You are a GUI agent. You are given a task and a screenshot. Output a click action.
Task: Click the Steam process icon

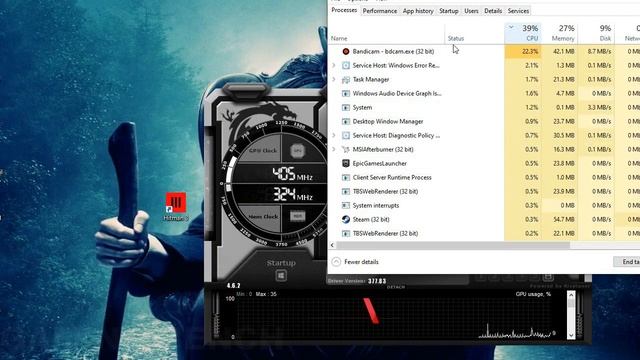346,220
